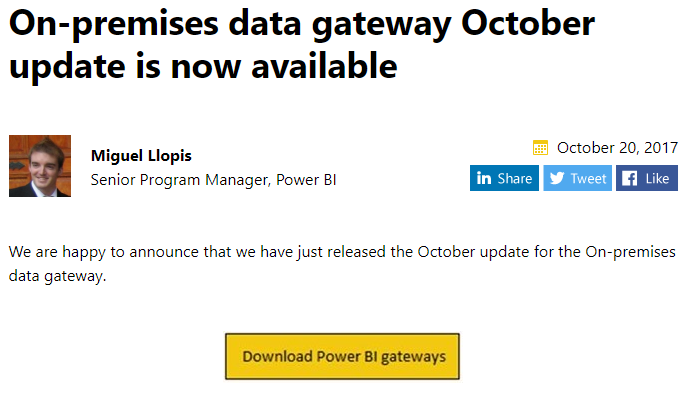Image resolution: width=687 pixels, height=401 pixels.
Task: Click the word "available" in the headline
Action: coord(321,67)
